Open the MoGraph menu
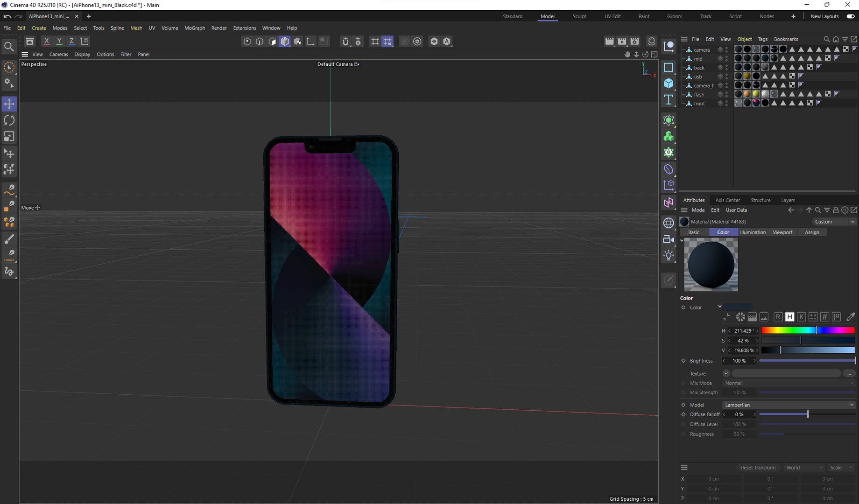Screen dimensions: 859x504 (x=195, y=28)
